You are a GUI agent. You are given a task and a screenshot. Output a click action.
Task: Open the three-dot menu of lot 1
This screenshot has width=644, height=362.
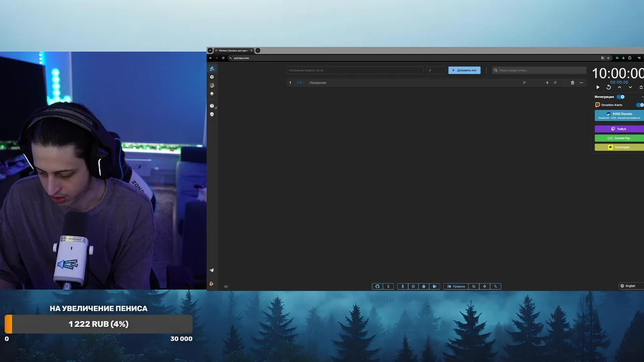tap(581, 82)
